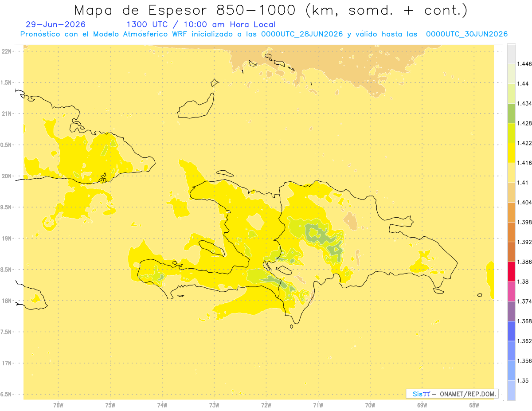Viewport: 532px width, 411px height.
Task: Click the "70W" longitude axis label
Action: [370, 405]
